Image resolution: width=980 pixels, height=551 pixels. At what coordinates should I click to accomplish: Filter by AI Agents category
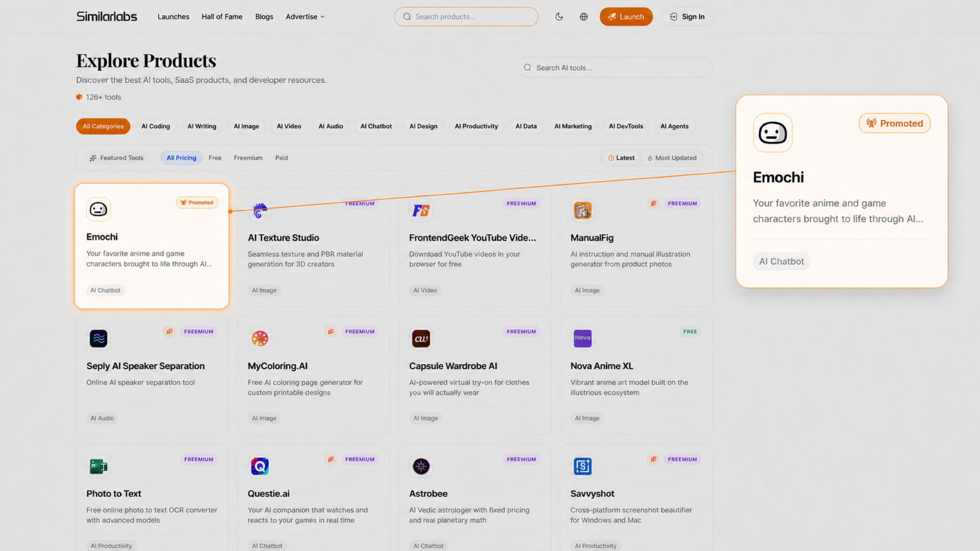pyautogui.click(x=674, y=127)
